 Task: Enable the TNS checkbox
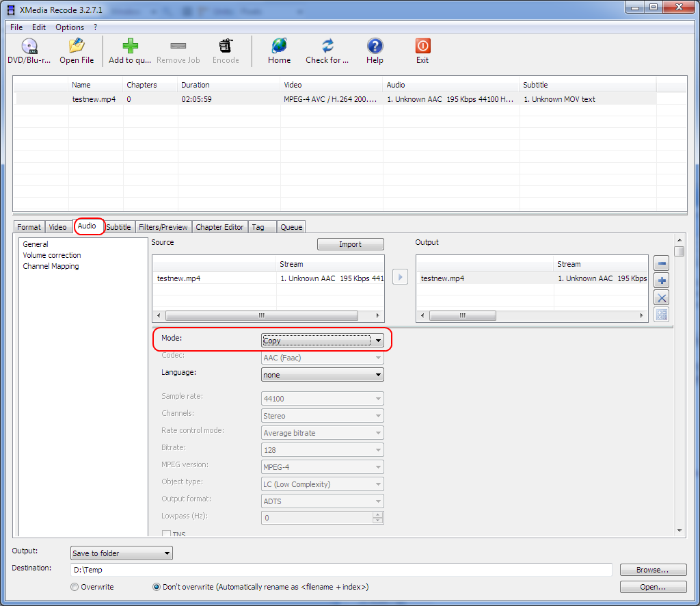coord(165,534)
